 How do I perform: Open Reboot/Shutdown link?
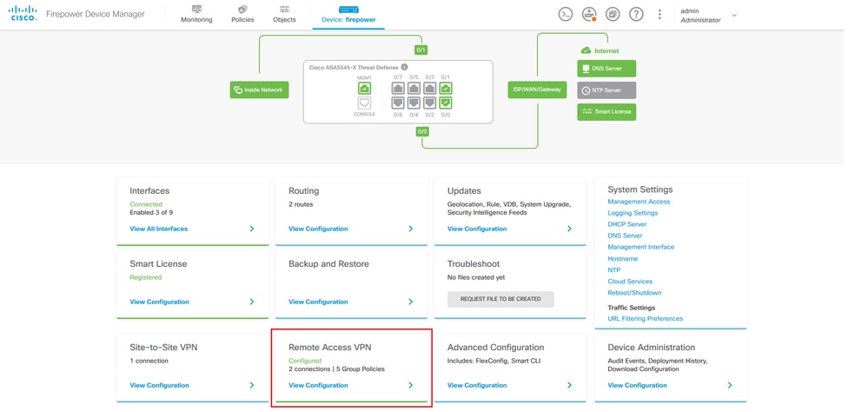(x=634, y=293)
